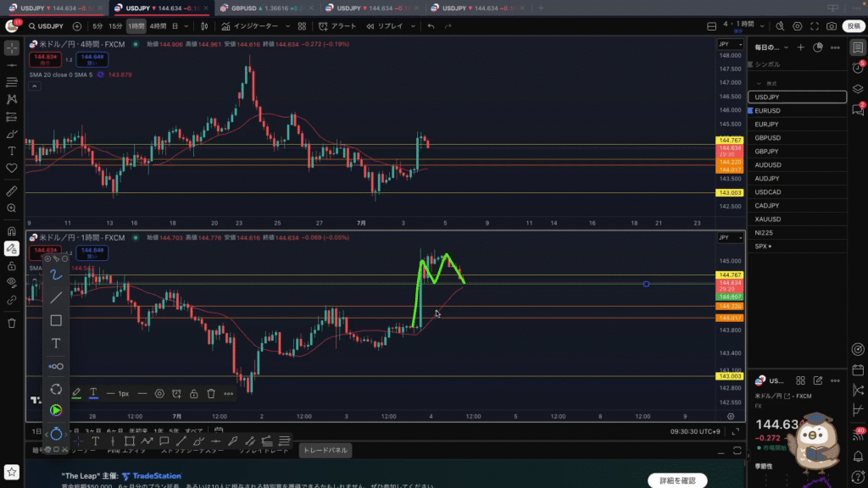Change line color with the pencil color swatch
868x488 pixels.
tap(76, 393)
